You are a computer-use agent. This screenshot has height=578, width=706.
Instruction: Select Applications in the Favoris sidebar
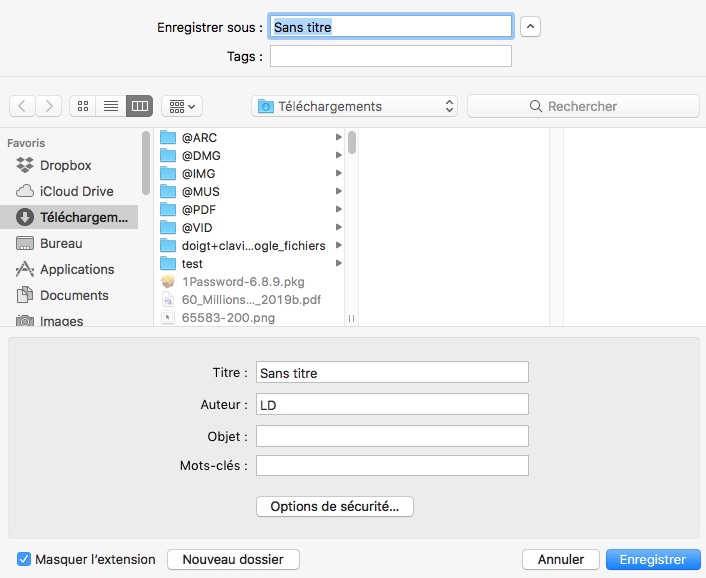tap(76, 269)
